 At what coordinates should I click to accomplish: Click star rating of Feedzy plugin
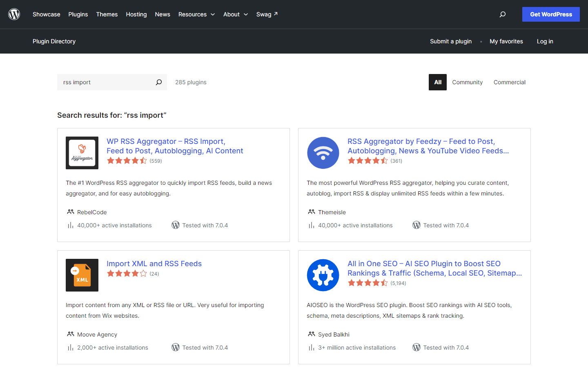[x=368, y=161]
